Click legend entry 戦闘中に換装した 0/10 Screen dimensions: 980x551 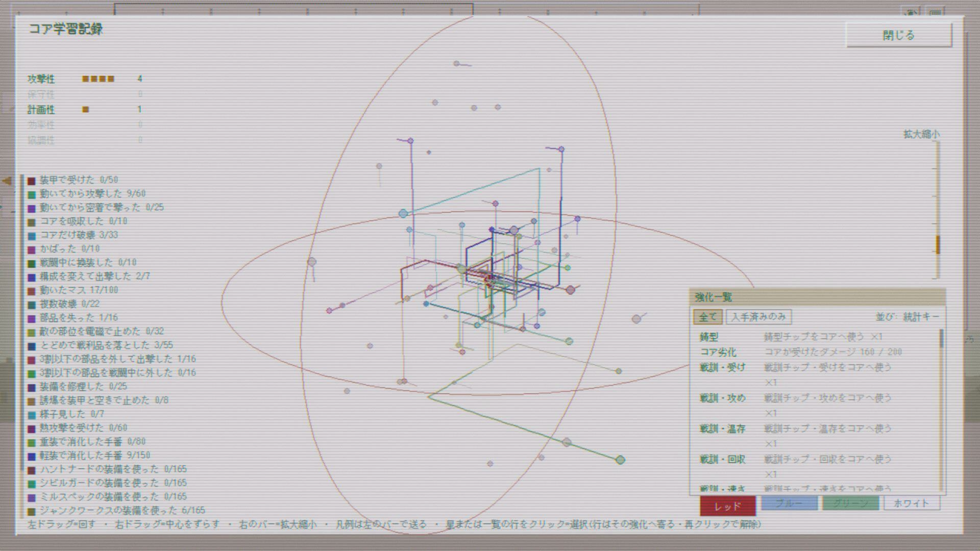tap(82, 263)
